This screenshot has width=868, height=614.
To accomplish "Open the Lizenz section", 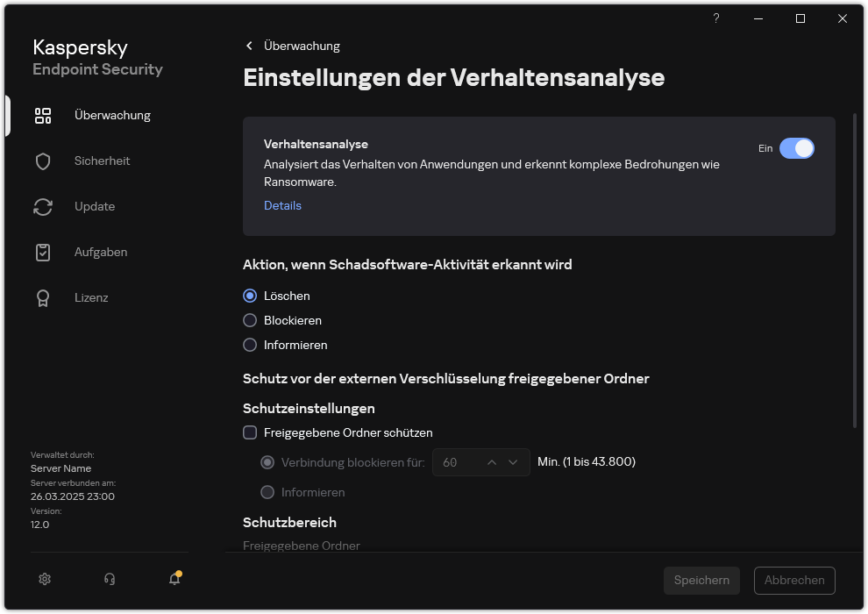I will [91, 297].
